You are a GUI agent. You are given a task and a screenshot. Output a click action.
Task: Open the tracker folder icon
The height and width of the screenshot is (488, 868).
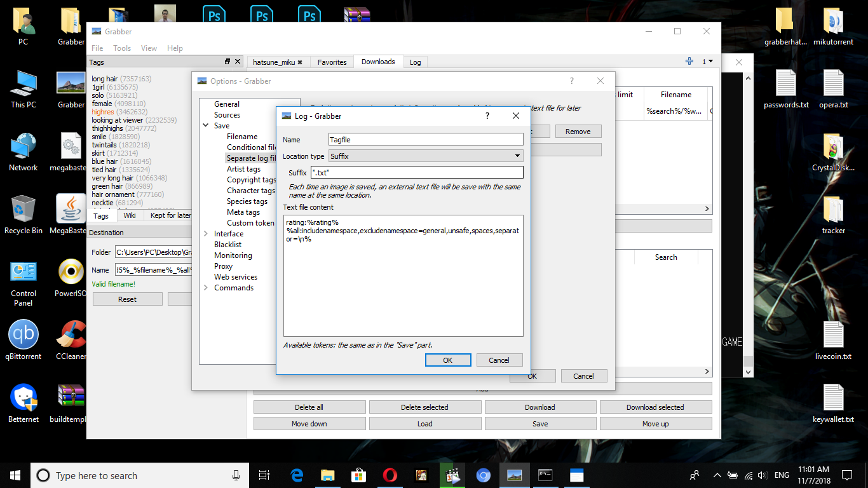[x=833, y=215]
